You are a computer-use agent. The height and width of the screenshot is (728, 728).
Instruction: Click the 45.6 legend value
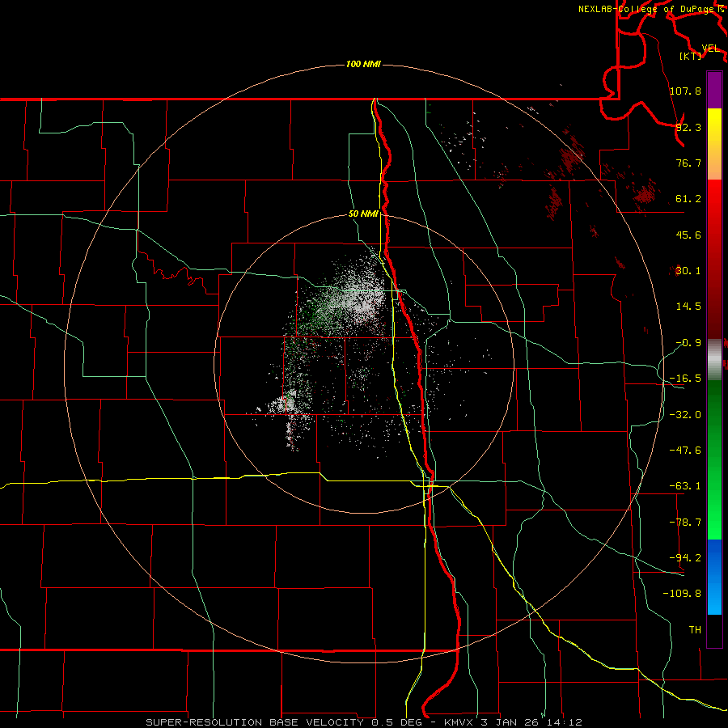pyautogui.click(x=688, y=235)
